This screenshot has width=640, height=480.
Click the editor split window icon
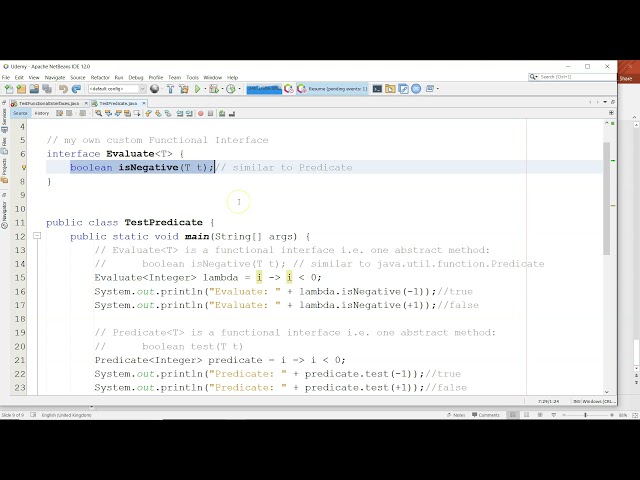(x=611, y=113)
